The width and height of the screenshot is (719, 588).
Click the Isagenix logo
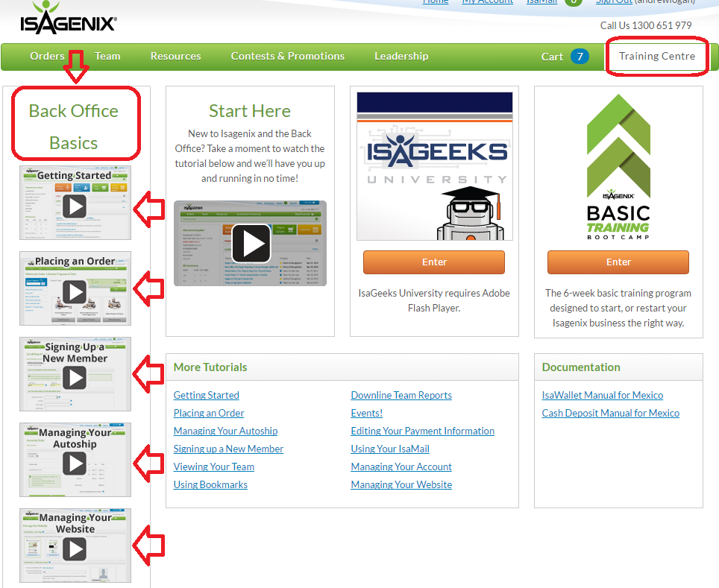[68, 18]
